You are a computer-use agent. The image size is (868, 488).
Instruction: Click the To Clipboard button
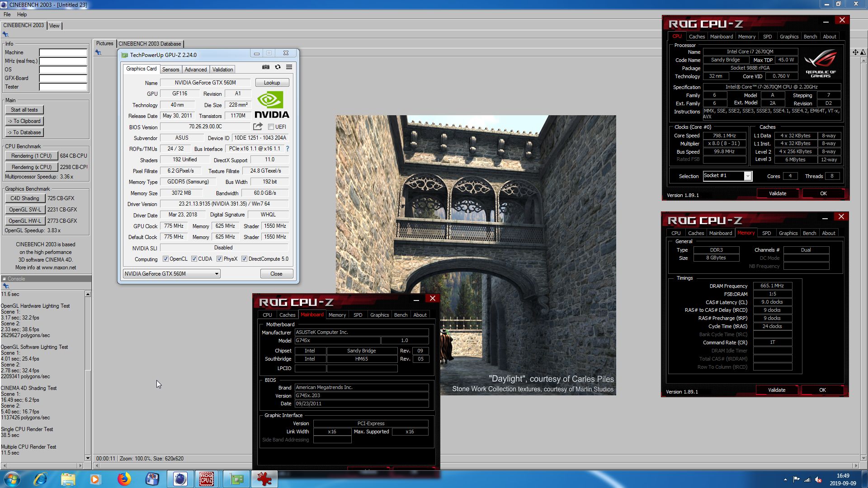24,121
